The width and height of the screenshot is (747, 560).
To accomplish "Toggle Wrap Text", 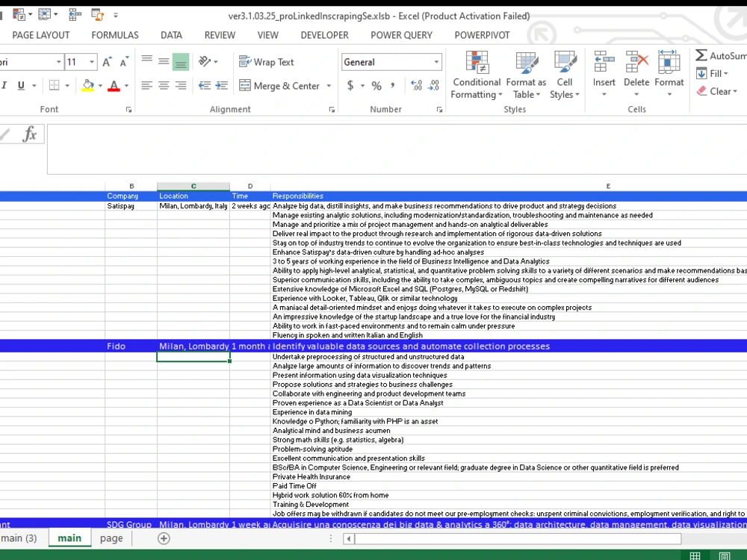I will click(x=267, y=62).
